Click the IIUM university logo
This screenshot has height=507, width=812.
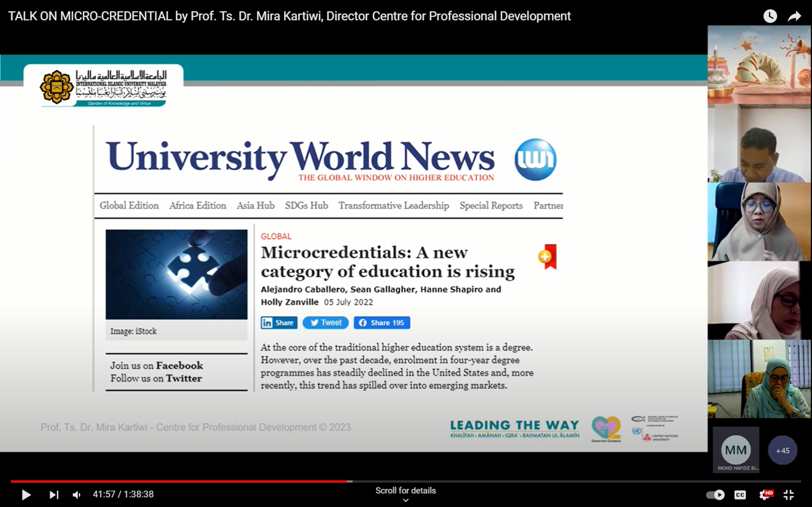[x=103, y=87]
